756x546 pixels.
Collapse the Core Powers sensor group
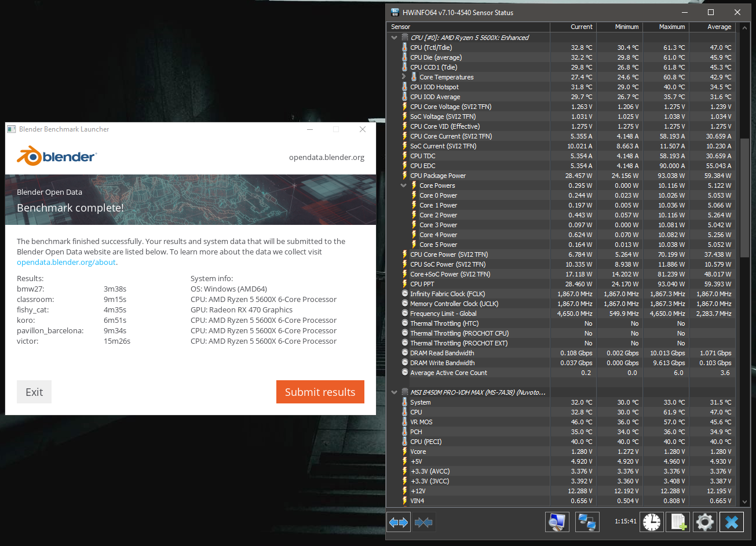click(x=404, y=185)
